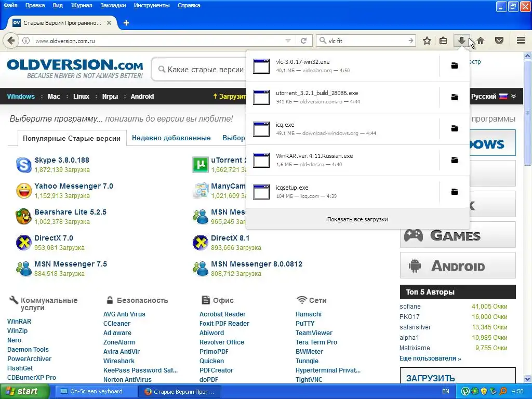
Task: Open the Acrobat Reader link
Action: 222,314
